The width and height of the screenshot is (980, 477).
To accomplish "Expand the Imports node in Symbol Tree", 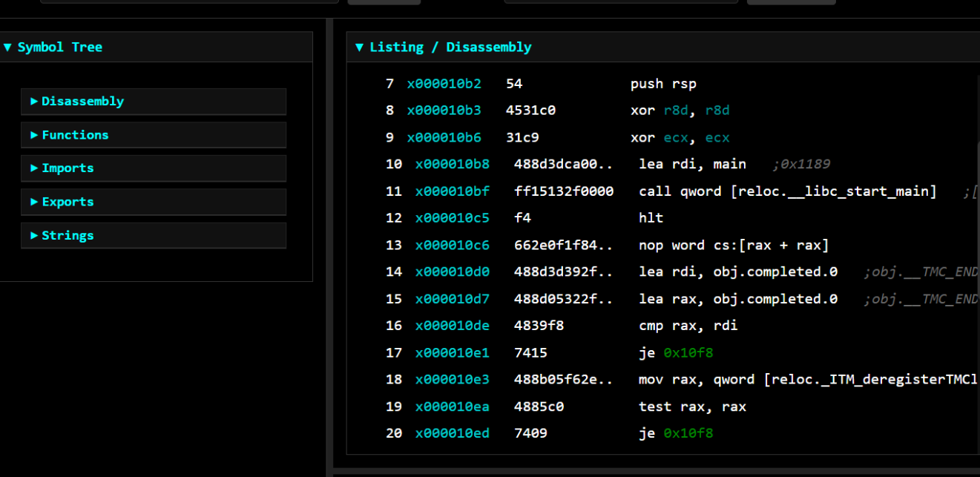I will [x=154, y=168].
